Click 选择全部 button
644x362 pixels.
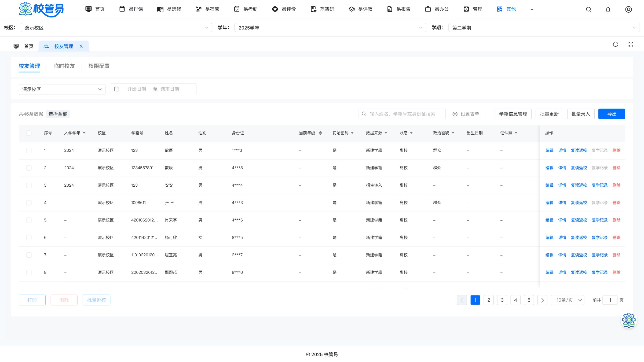click(x=58, y=114)
